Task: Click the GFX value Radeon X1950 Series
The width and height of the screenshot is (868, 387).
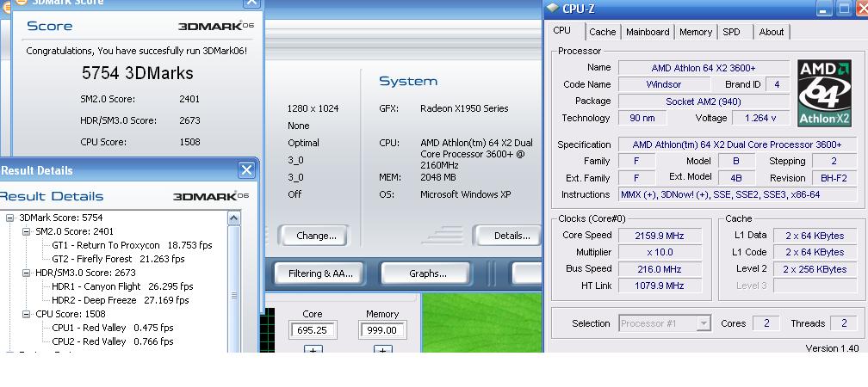Action: point(464,108)
